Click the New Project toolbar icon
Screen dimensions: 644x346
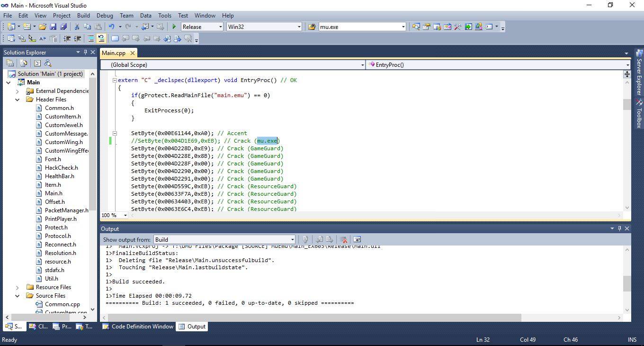coord(11,27)
